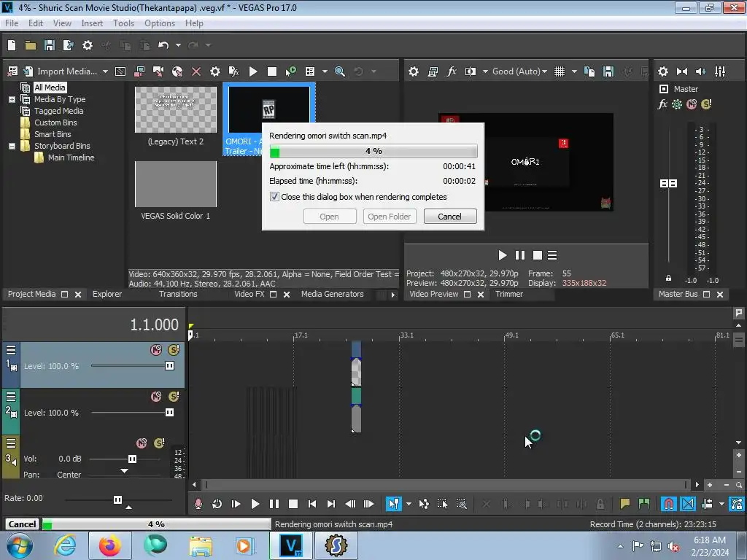Pause timeline playback in transport bar
The width and height of the screenshot is (747, 560).
tap(274, 504)
